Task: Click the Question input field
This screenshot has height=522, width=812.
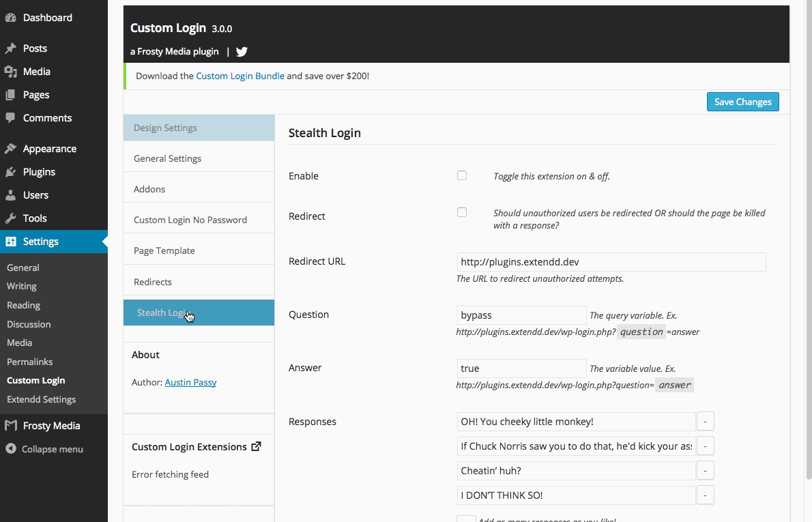Action: coord(521,315)
